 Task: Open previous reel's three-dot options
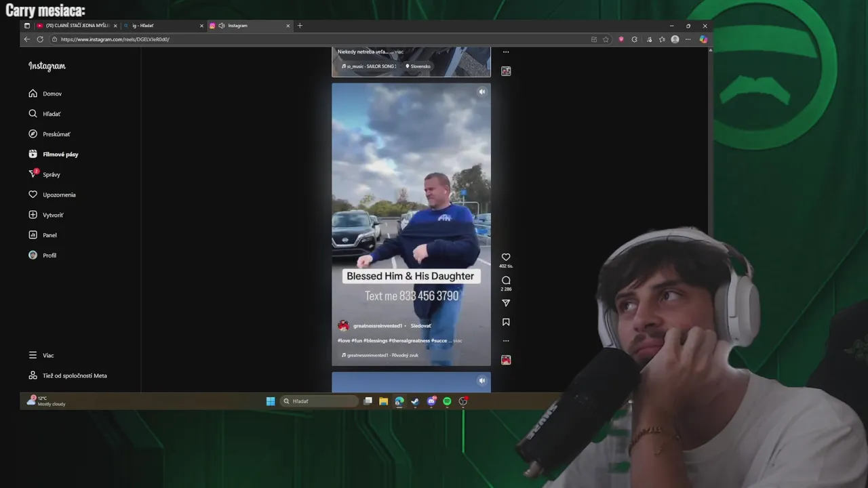click(x=506, y=52)
